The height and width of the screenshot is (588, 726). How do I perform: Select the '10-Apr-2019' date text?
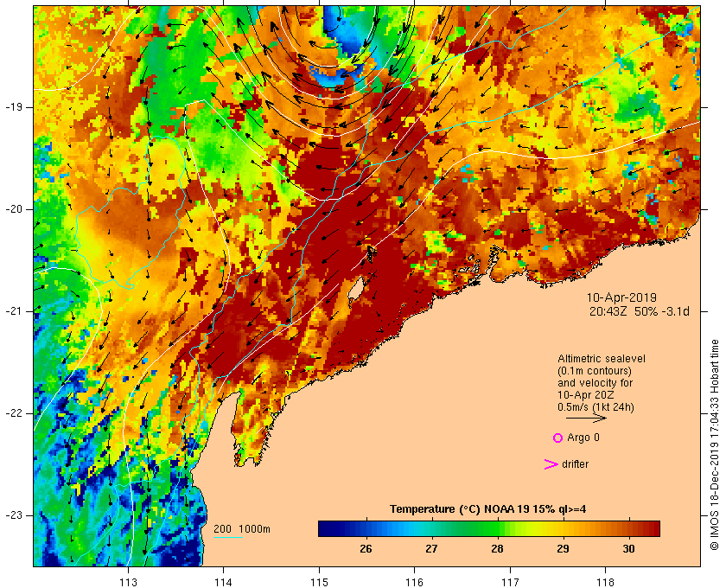tap(621, 297)
